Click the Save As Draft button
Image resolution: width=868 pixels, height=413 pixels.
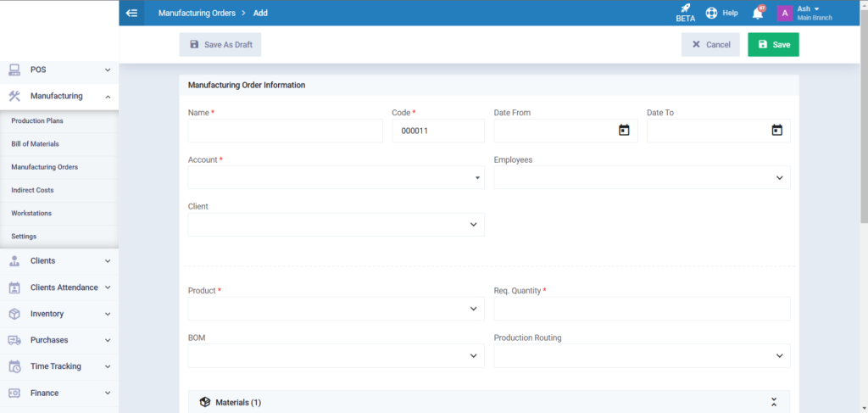click(220, 45)
